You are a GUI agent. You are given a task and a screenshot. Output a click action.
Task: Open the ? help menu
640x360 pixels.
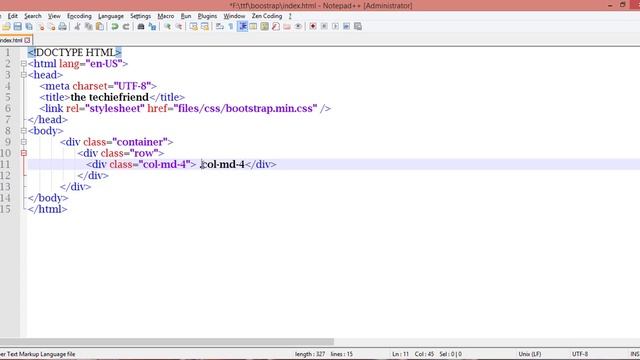(x=290, y=16)
